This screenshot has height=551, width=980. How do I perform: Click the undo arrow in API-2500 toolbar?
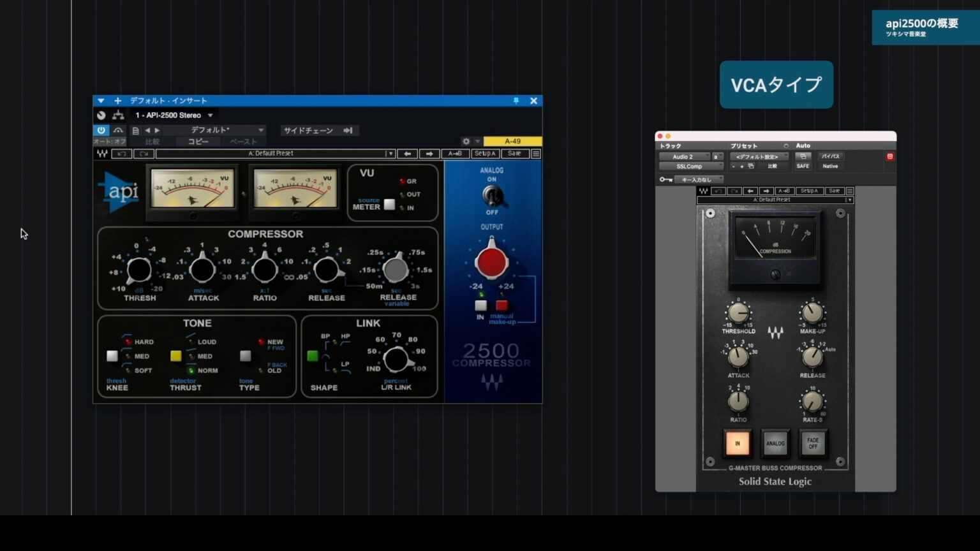coord(122,154)
